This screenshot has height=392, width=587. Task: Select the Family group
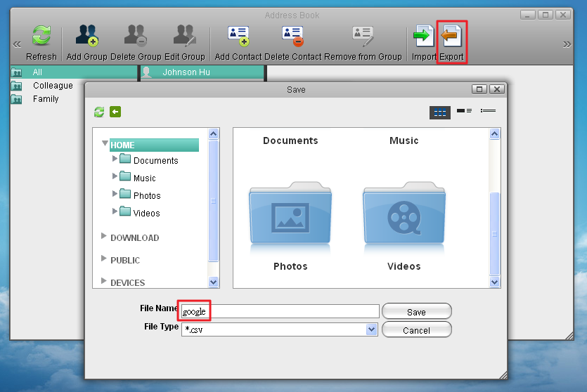point(46,99)
